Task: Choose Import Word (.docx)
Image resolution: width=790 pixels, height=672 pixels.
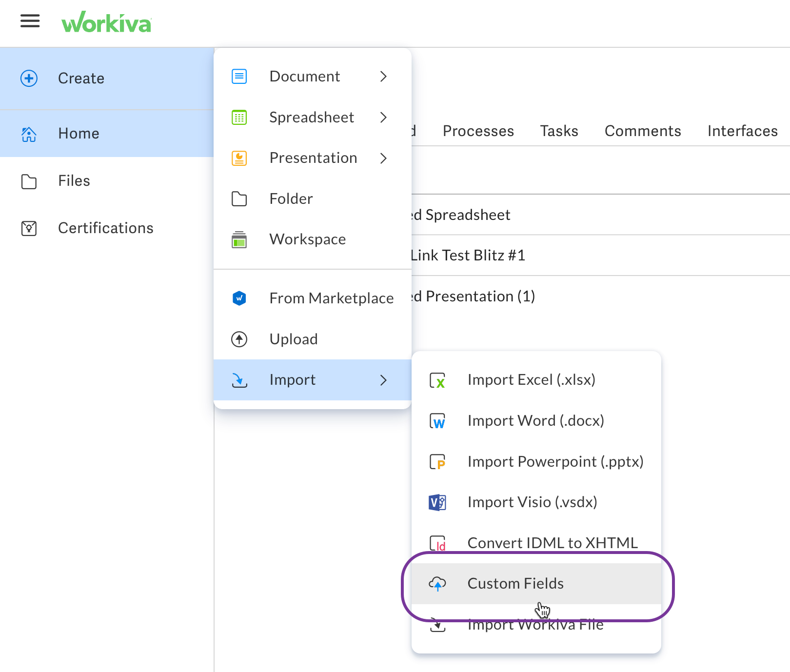Action: pos(536,421)
